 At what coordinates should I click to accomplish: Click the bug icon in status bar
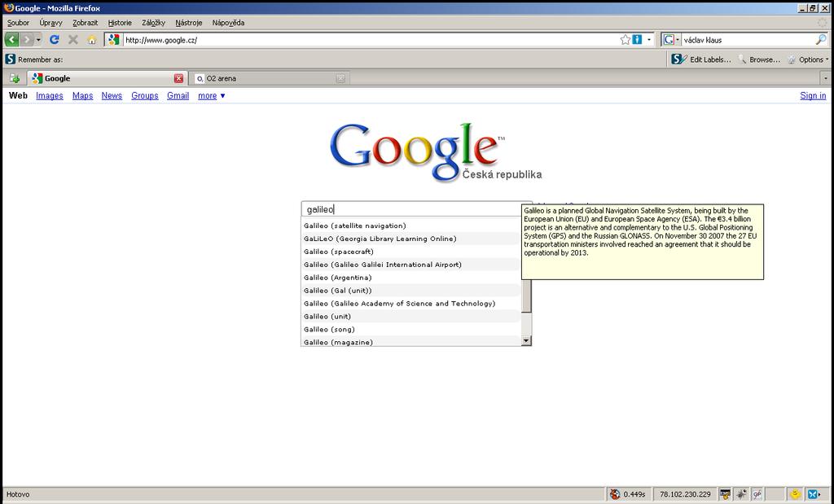(x=741, y=494)
